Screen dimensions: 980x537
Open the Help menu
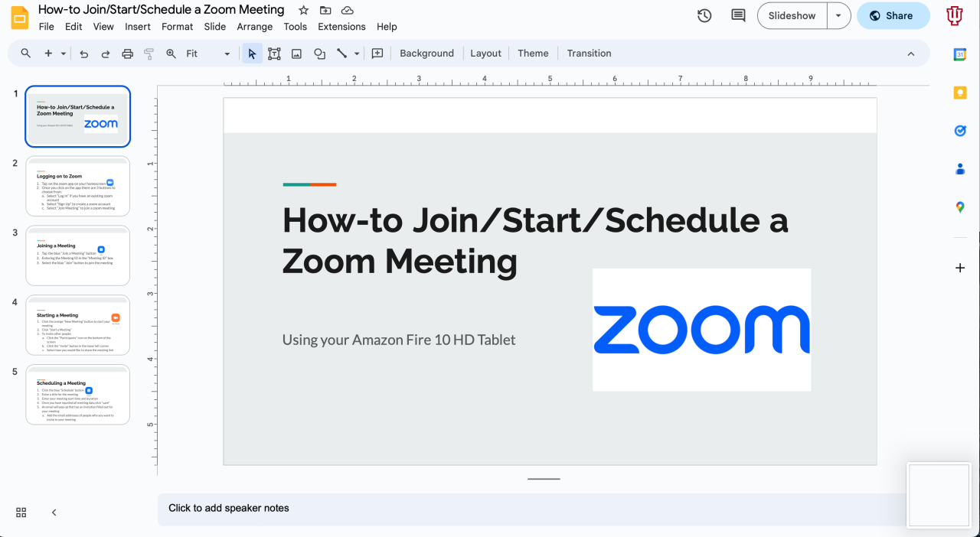tap(387, 27)
